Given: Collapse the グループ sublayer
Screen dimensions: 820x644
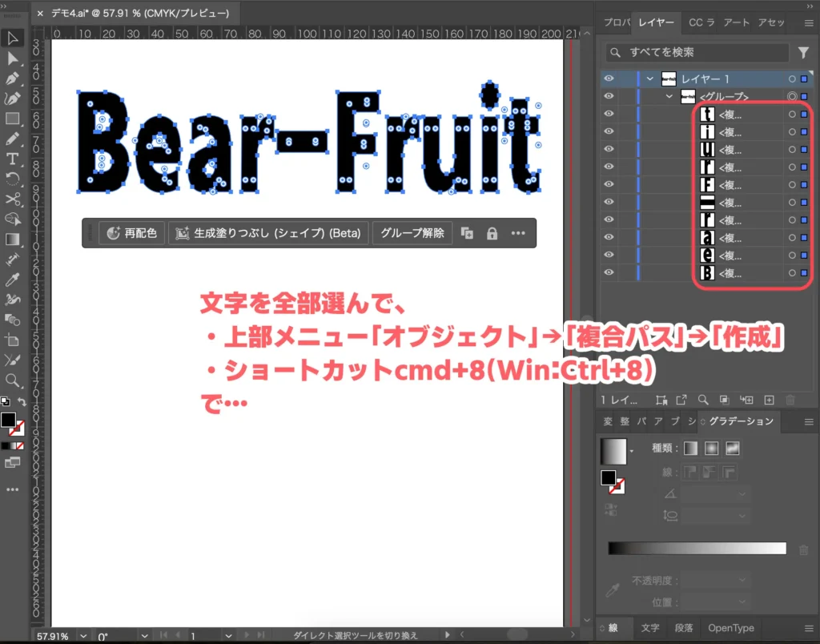Looking at the screenshot, I should point(669,96).
